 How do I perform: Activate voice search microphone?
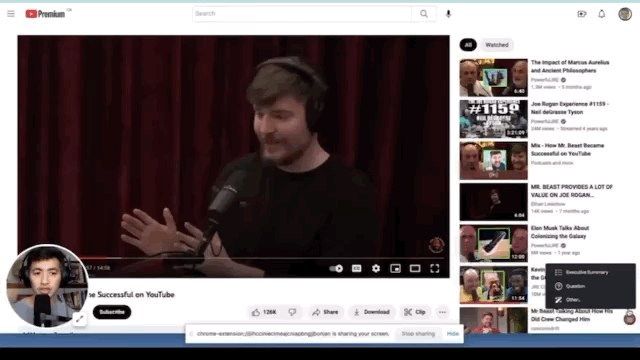(x=448, y=14)
